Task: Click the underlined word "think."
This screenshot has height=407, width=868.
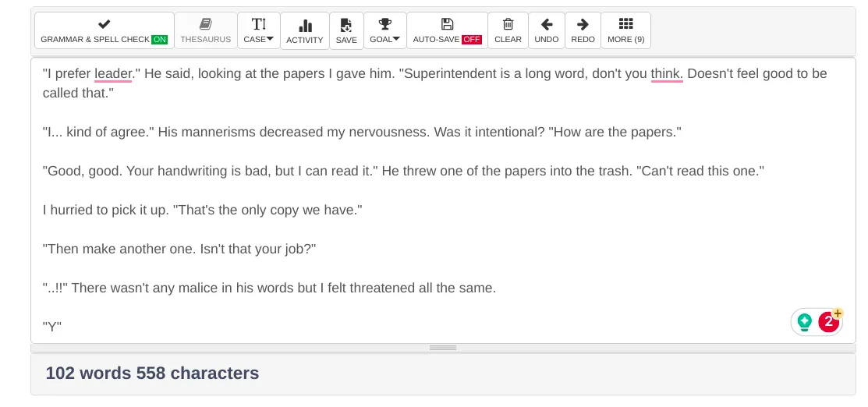Action: point(667,74)
